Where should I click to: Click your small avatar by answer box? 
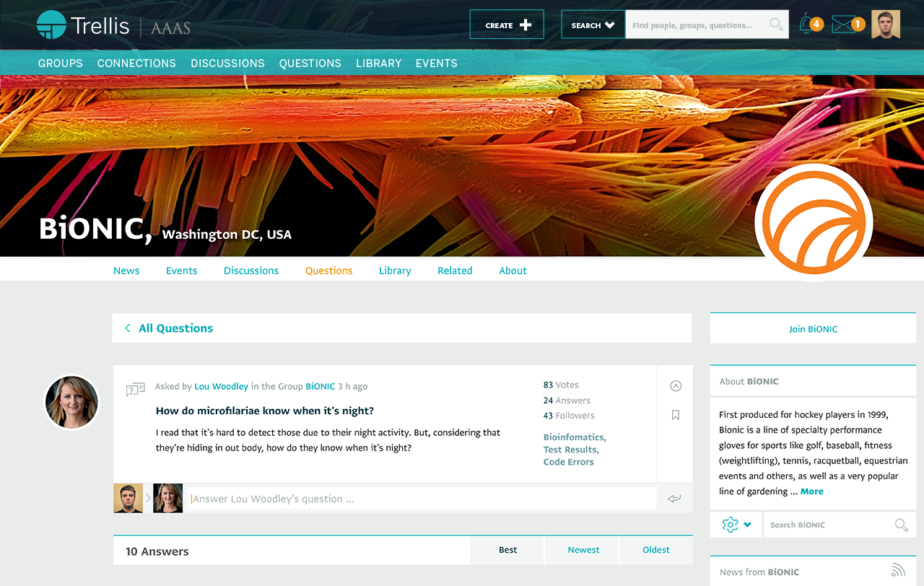(x=128, y=498)
